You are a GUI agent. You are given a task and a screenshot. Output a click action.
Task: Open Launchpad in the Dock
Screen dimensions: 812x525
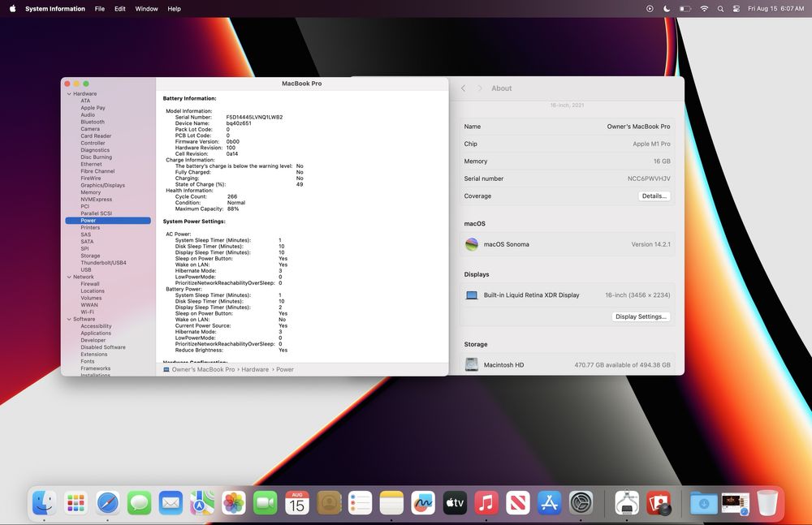pyautogui.click(x=76, y=503)
